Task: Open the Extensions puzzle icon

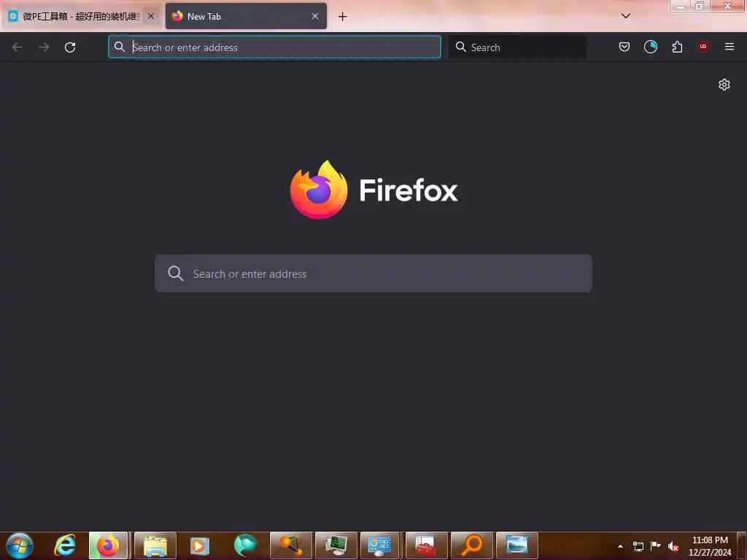Action: coord(677,47)
